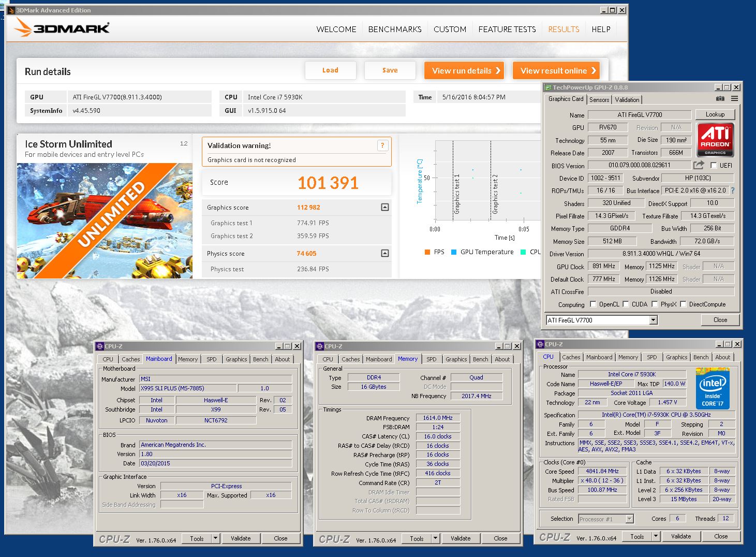Click the DRAM Frequency value 1614.0 MHz

[438, 418]
